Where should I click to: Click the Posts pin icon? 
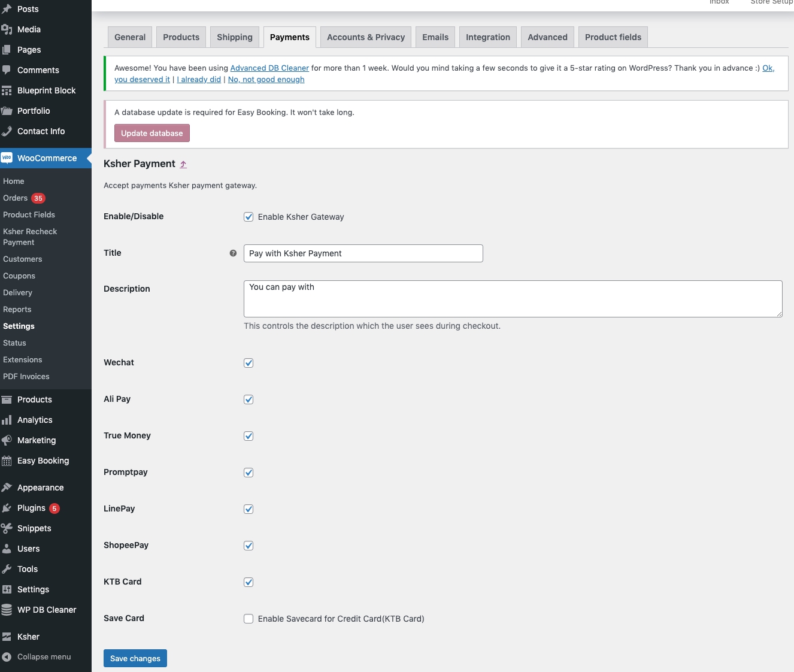(7, 9)
